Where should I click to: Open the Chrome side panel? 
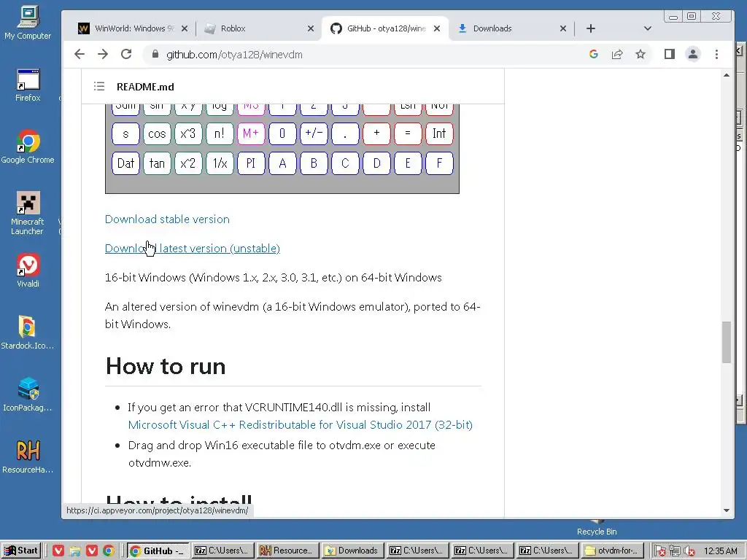point(670,54)
